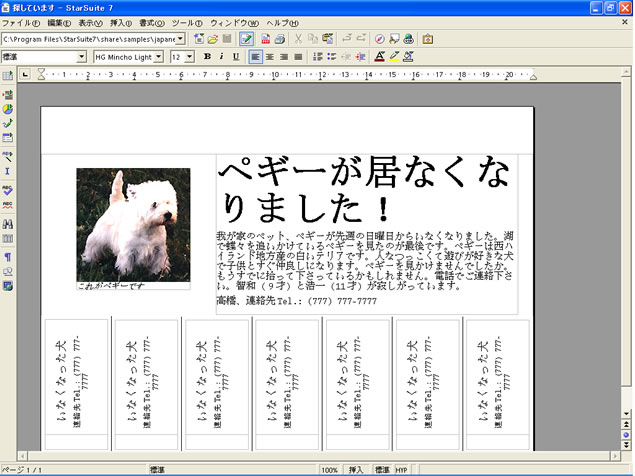This screenshot has width=635, height=476.
Task: Open the Stylist window icon
Action: (x=394, y=39)
